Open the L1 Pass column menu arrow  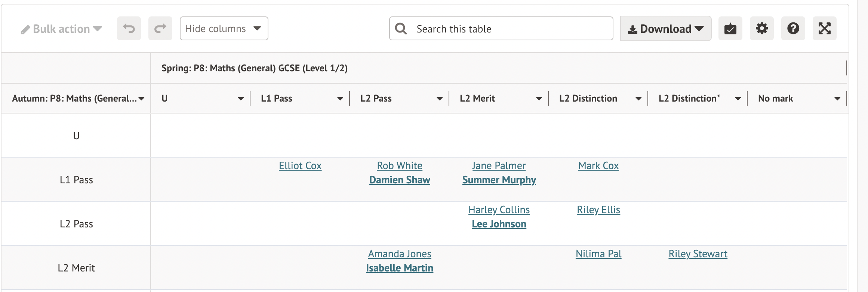tap(340, 99)
